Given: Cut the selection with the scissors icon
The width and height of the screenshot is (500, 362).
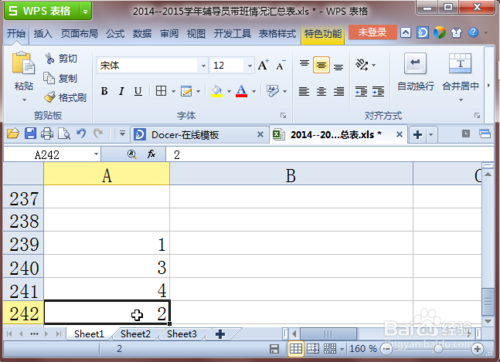Looking at the screenshot, I should [x=50, y=58].
